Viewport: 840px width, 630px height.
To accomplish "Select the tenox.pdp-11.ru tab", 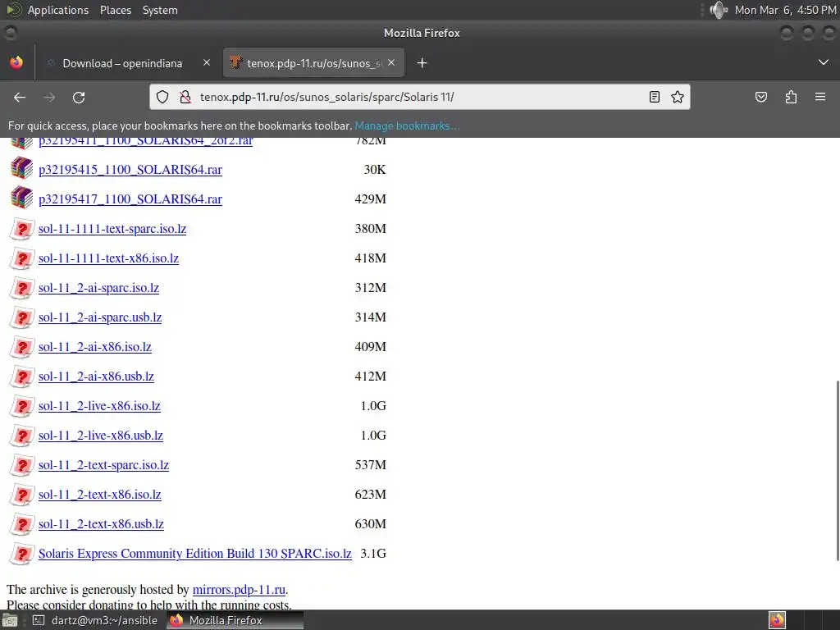I will pyautogui.click(x=313, y=63).
